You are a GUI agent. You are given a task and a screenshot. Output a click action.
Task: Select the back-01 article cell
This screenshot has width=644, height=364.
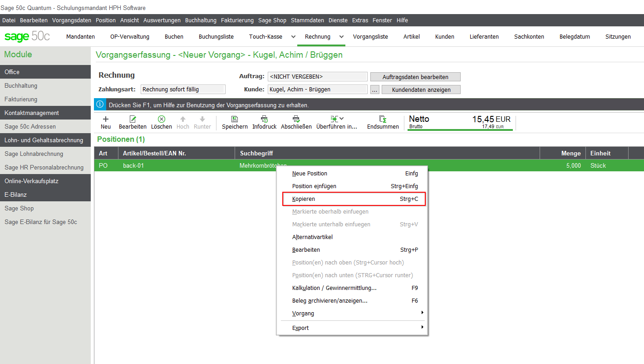coord(176,166)
